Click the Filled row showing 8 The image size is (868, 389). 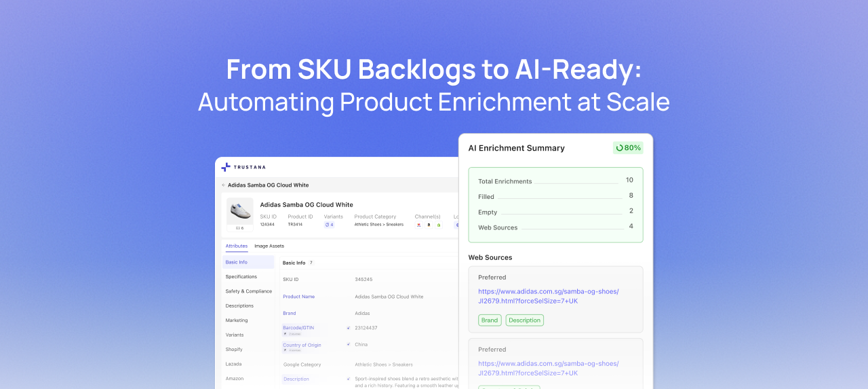(x=556, y=196)
